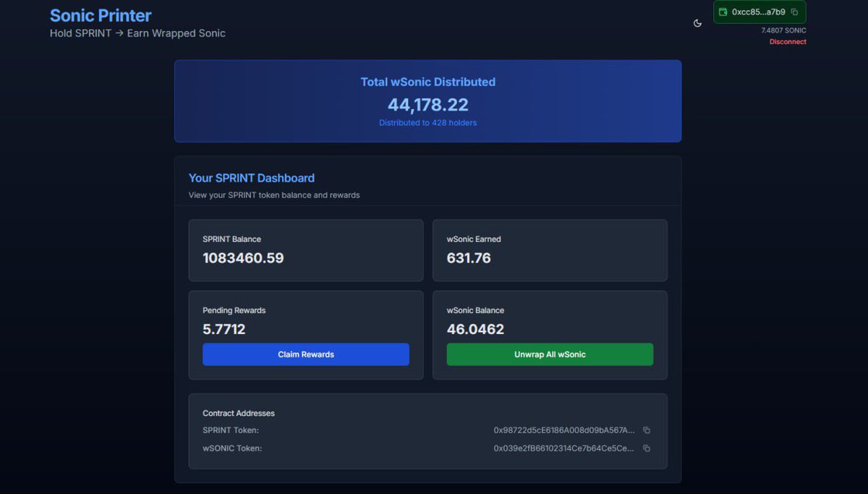Click 'View your SPRINT token balance and rewards'
The width and height of the screenshot is (868, 494).
(x=274, y=195)
